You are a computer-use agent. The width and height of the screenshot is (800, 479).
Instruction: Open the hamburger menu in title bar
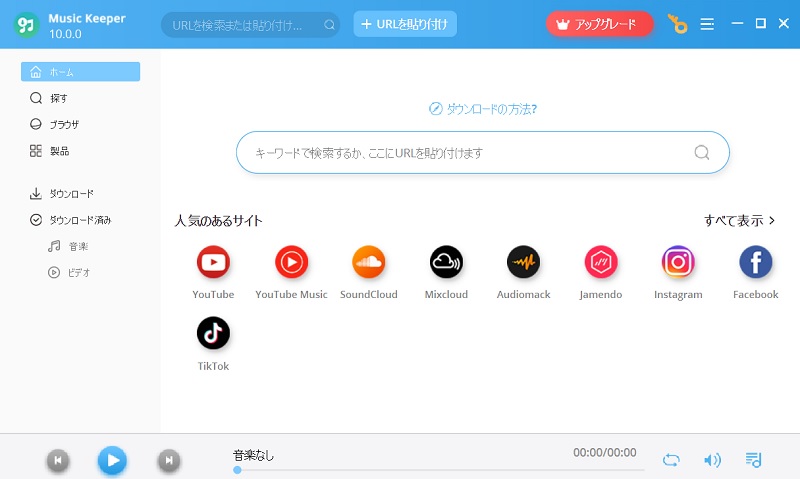point(707,24)
